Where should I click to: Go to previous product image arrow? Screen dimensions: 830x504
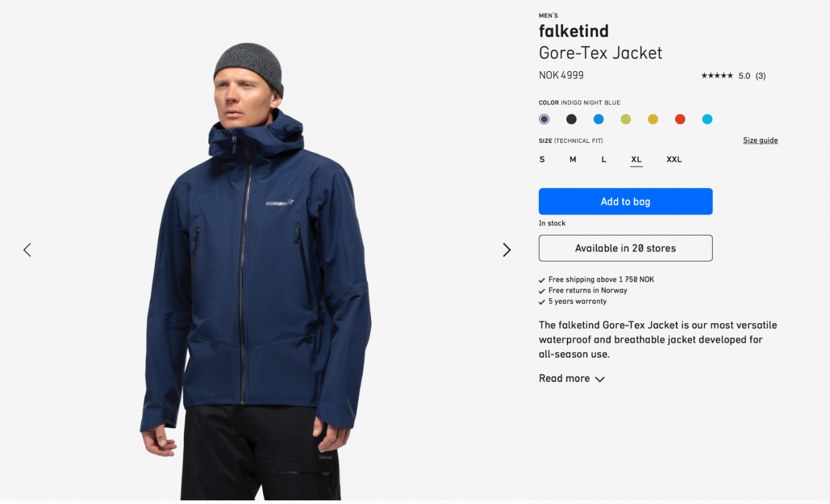(27, 250)
